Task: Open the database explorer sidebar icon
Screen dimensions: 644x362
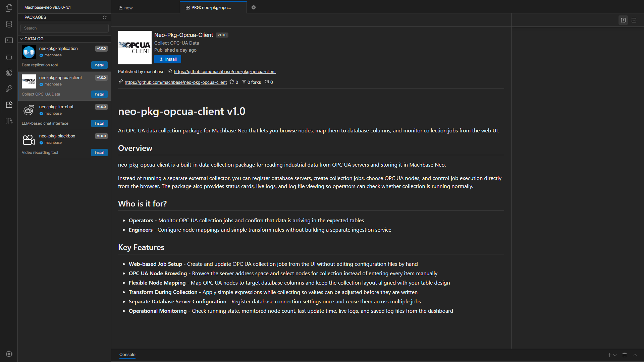Action: (9, 24)
